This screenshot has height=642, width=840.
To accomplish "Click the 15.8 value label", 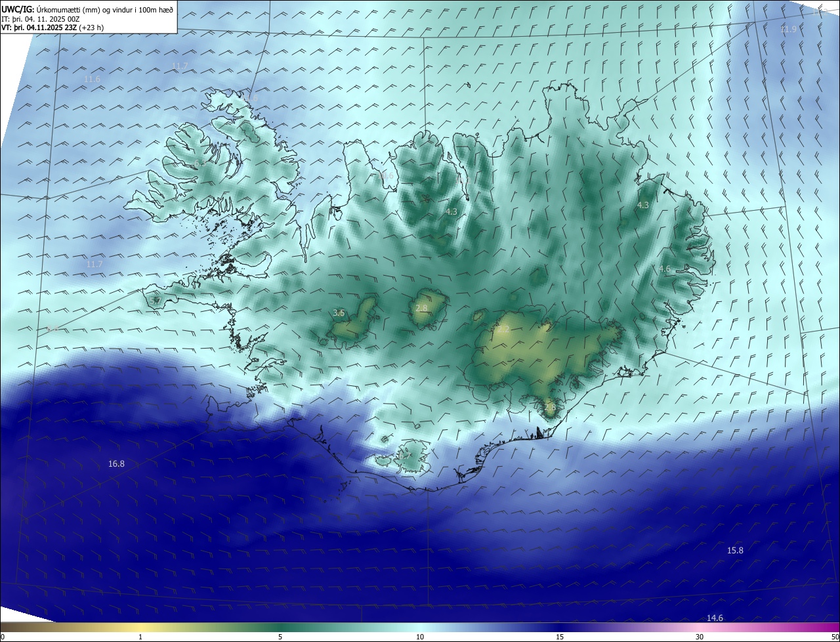I will coord(735,551).
